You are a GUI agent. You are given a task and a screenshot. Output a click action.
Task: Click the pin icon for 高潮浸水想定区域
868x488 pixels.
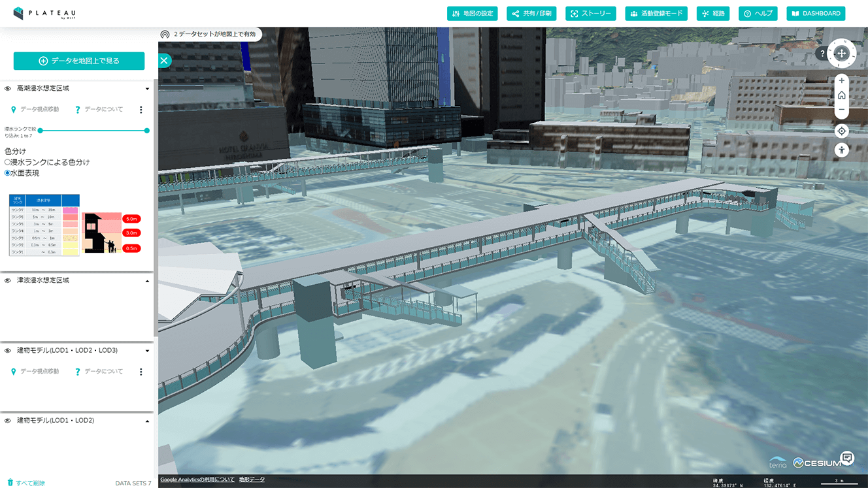tap(14, 110)
